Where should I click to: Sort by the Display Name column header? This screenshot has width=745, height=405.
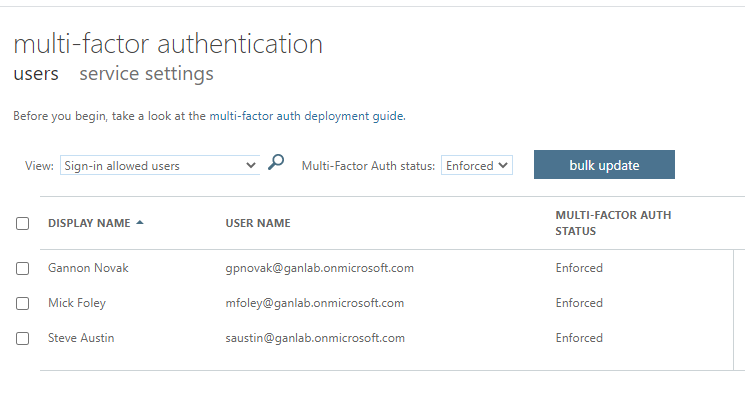pos(89,223)
